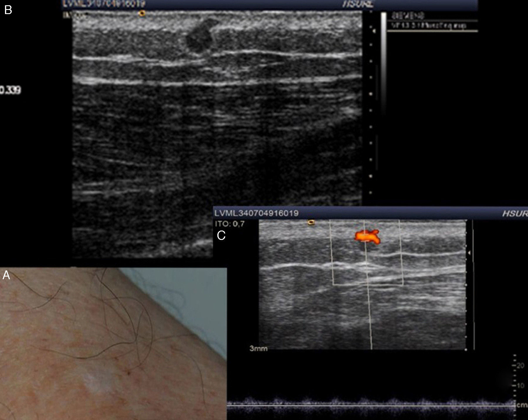This screenshot has height=420, width=528.
Task: Click the 0.339 value at left edge
Action: point(11,90)
